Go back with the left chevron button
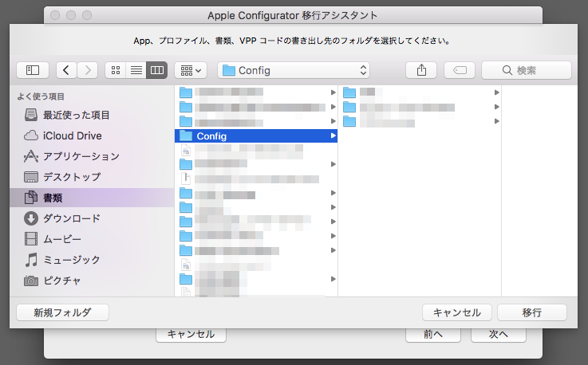 [66, 70]
